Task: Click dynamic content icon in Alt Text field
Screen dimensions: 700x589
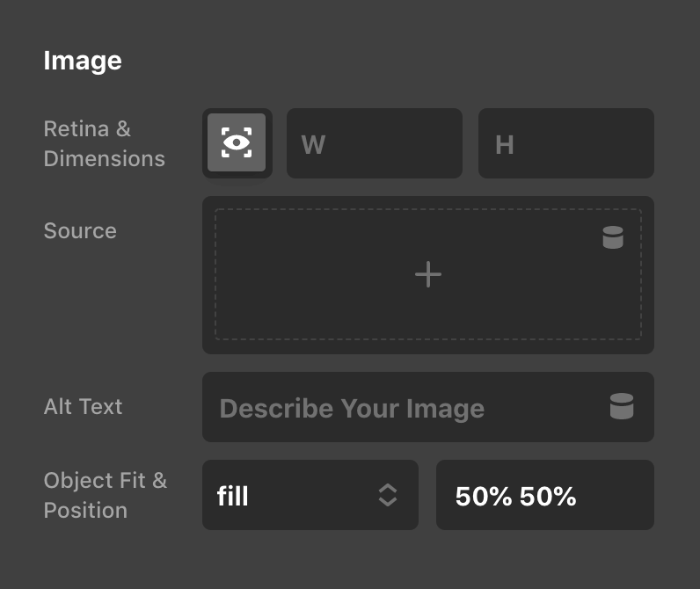Action: (622, 406)
